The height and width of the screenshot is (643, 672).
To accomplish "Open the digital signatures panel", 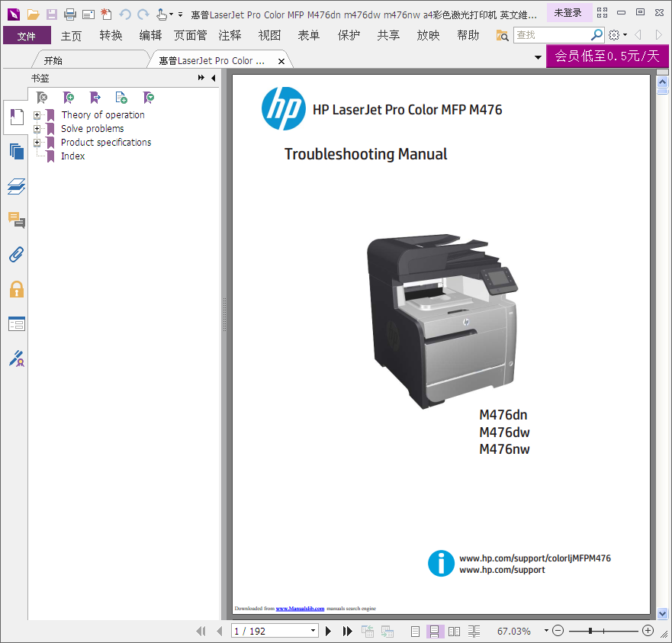I will (x=16, y=358).
